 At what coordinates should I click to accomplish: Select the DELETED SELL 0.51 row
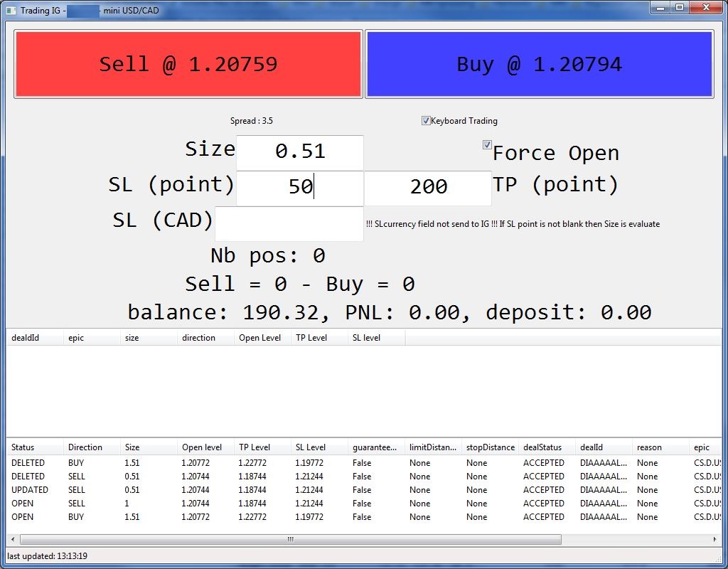point(364,477)
